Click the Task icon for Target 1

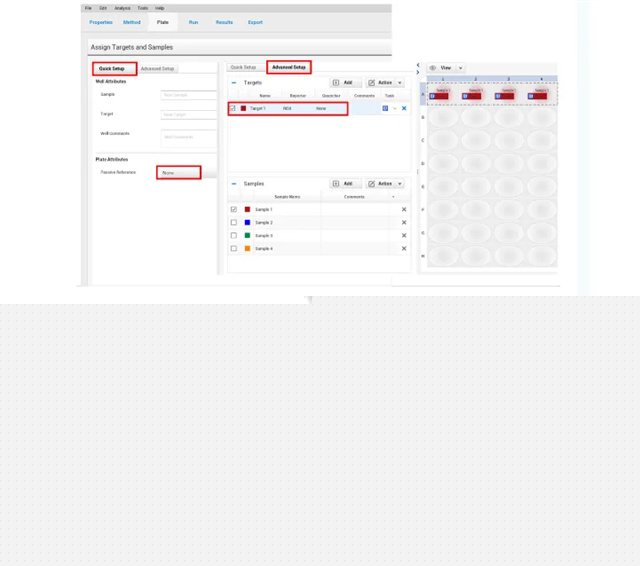click(x=385, y=108)
